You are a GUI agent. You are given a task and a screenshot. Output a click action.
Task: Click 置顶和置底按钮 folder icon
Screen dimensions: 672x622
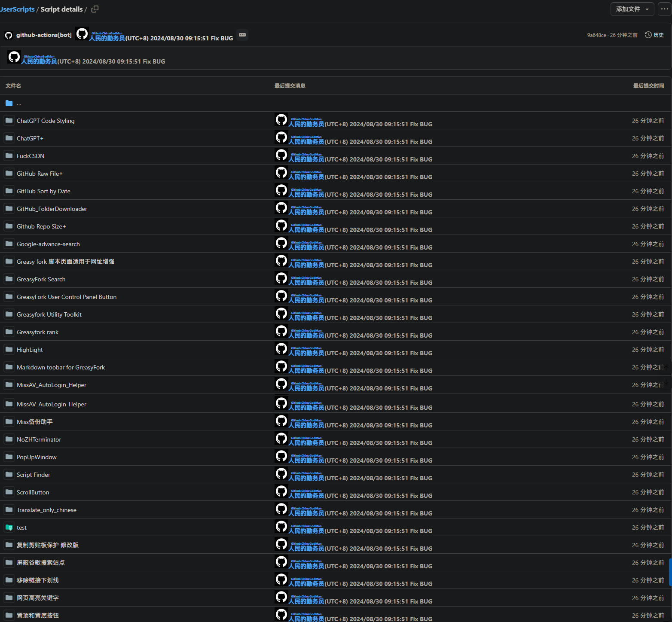pos(9,615)
